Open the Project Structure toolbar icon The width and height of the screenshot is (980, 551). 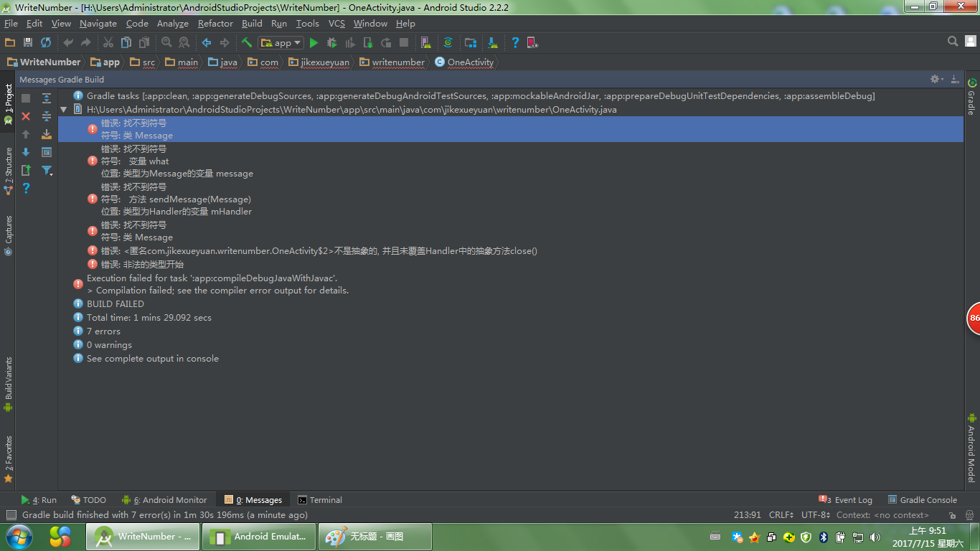(x=471, y=43)
